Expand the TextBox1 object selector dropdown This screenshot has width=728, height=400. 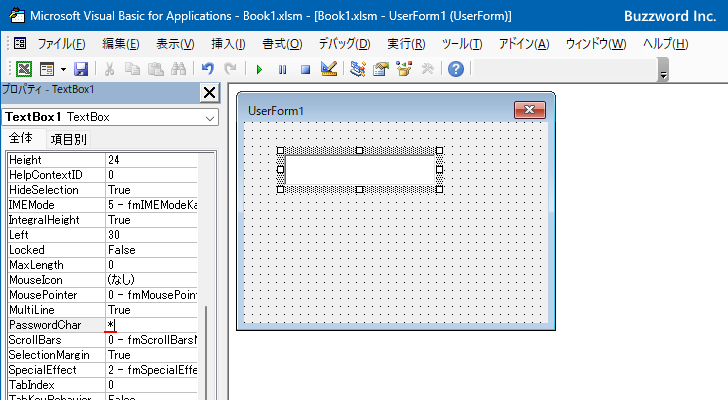(x=210, y=118)
